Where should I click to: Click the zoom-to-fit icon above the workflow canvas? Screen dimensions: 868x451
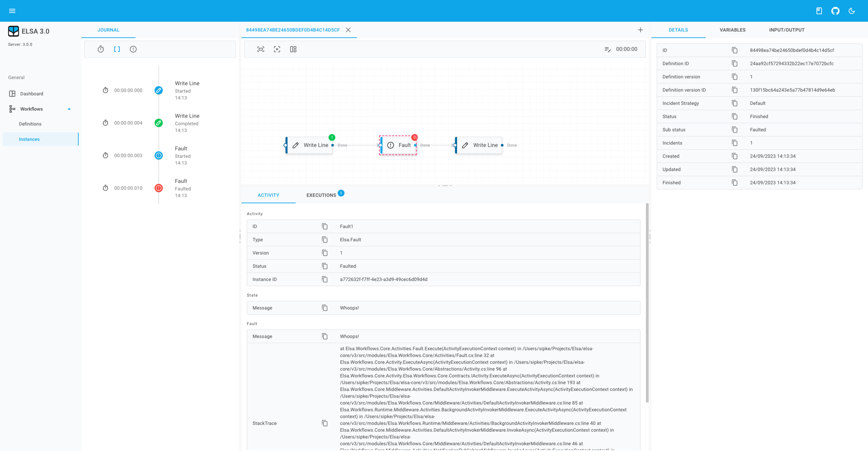pos(260,49)
